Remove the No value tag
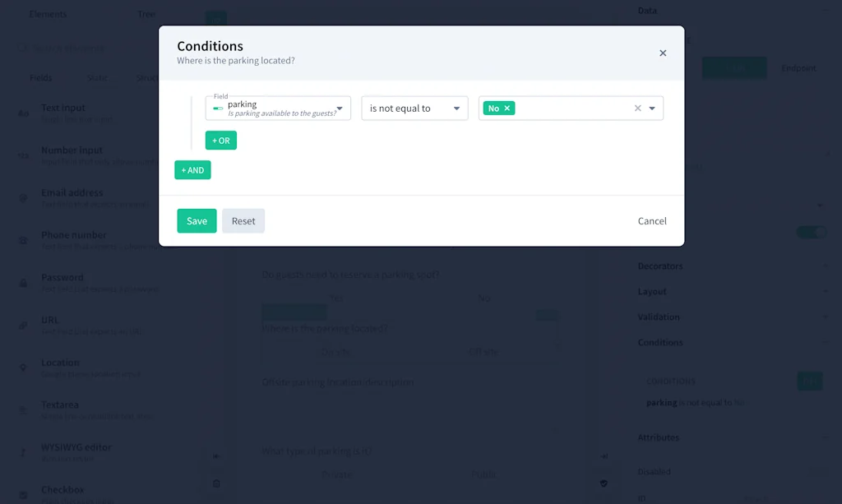 pos(508,108)
